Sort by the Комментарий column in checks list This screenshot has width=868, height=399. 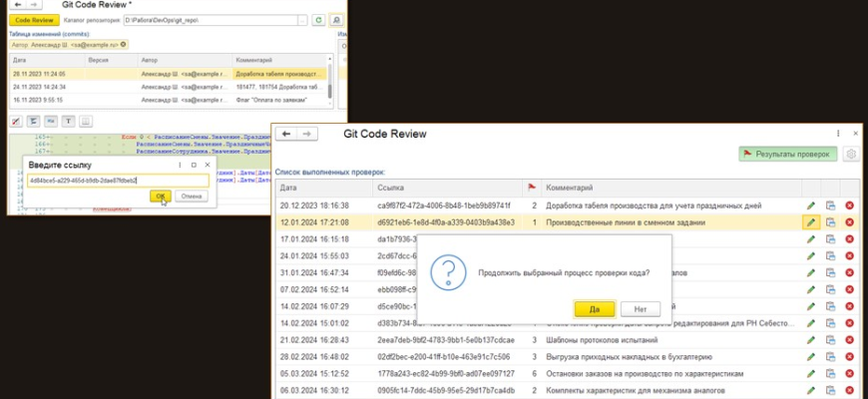point(570,188)
